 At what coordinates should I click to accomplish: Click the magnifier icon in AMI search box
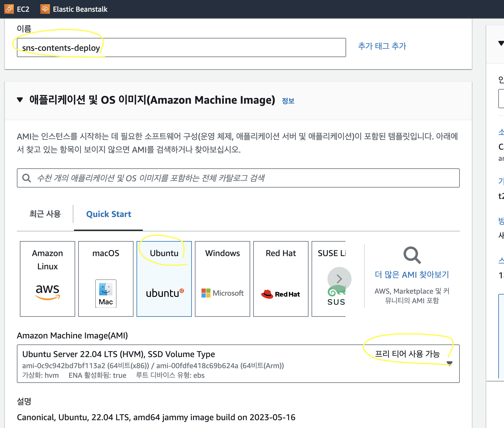pos(27,178)
